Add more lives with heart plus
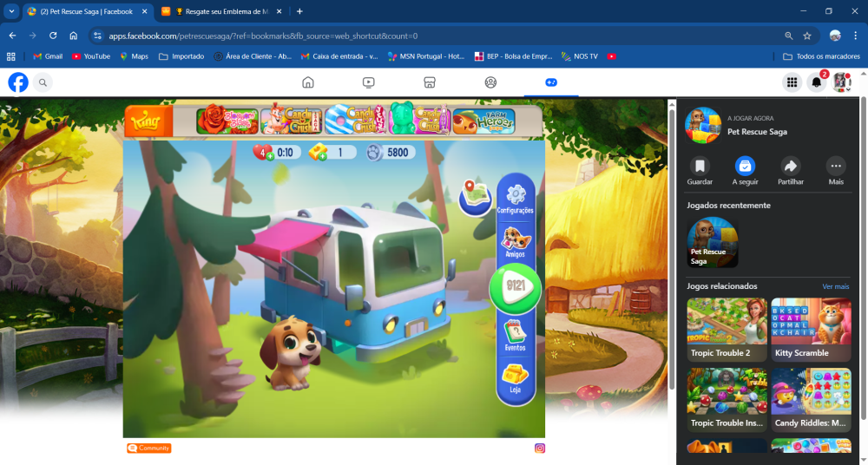 point(270,157)
